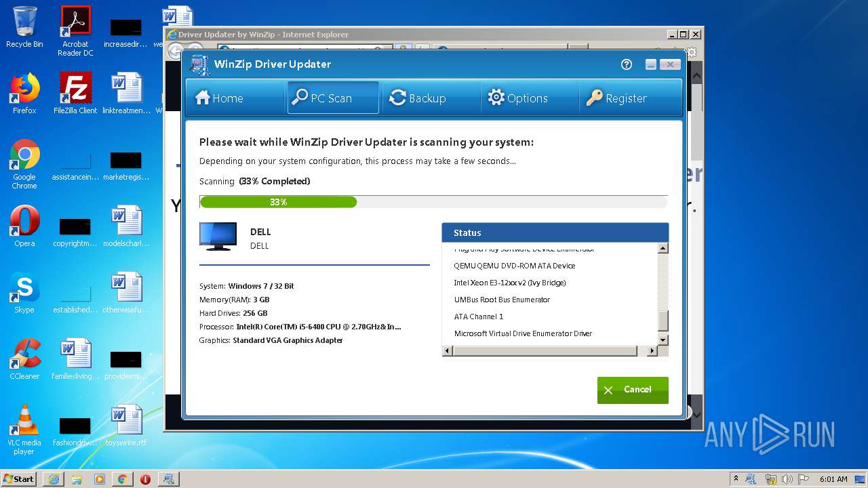This screenshot has height=488, width=868.
Task: Open Windows Explorer from the taskbar
Action: [x=77, y=479]
